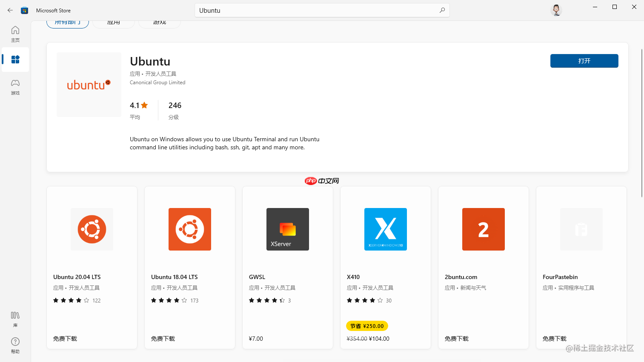Image resolution: width=644 pixels, height=362 pixels.
Task: Click the category label under Ubuntu title
Action: 153,74
